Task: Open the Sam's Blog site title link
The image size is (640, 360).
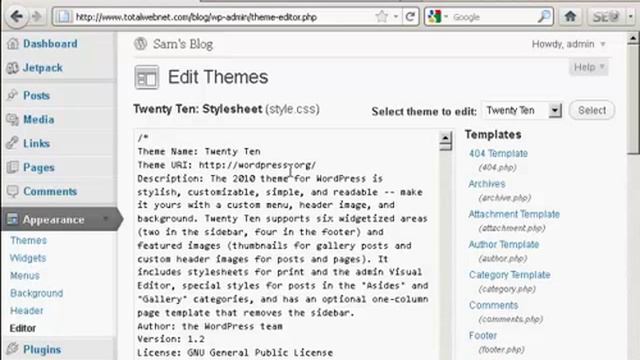Action: point(183,44)
